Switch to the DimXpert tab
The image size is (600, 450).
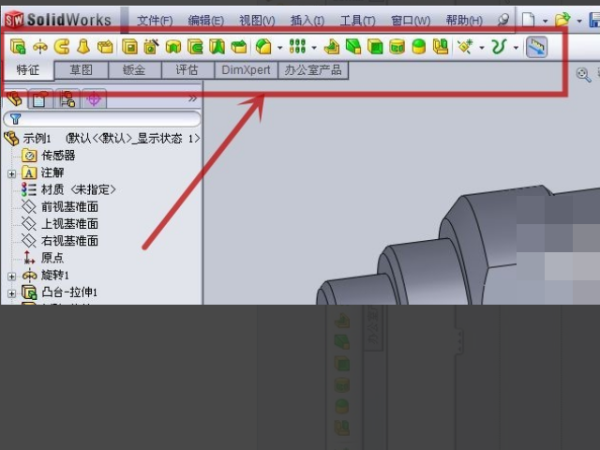(x=246, y=70)
